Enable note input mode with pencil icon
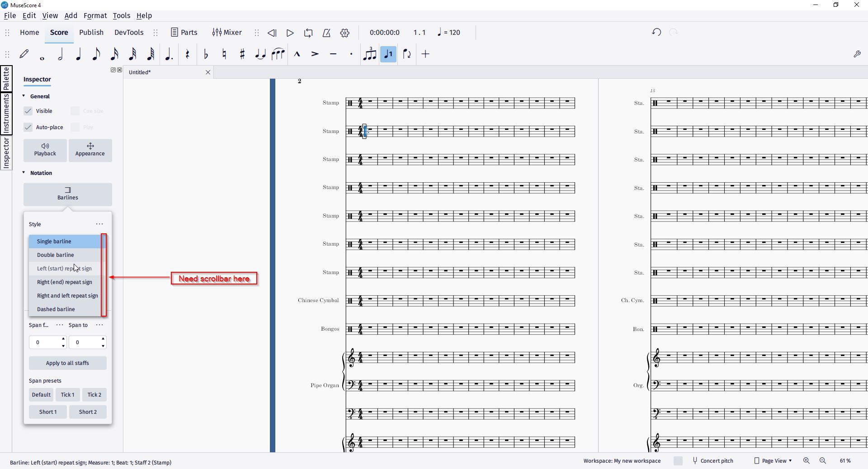 (24, 54)
